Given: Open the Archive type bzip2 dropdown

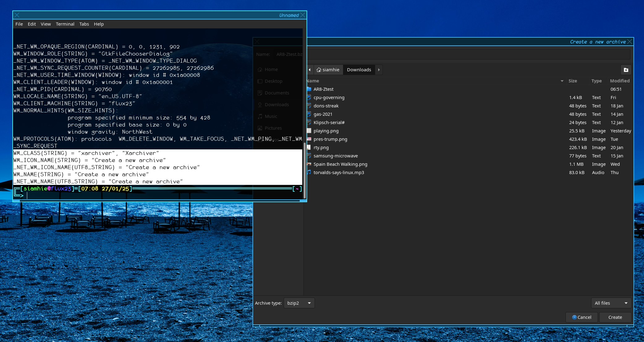Looking at the screenshot, I should 299,303.
